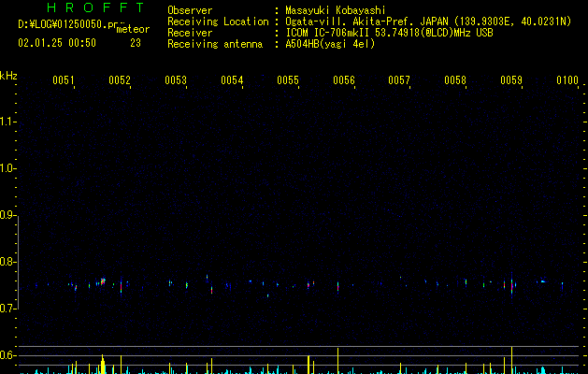Screen dimensions: 588x374
Task: Click the gray frequency range bracket on left axis
Action: click(18, 262)
